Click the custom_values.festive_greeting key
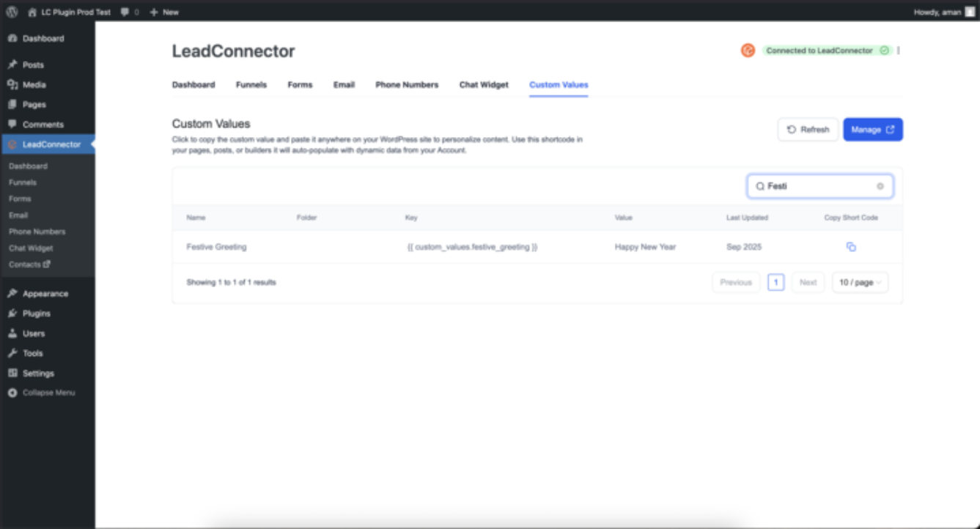 pos(472,247)
